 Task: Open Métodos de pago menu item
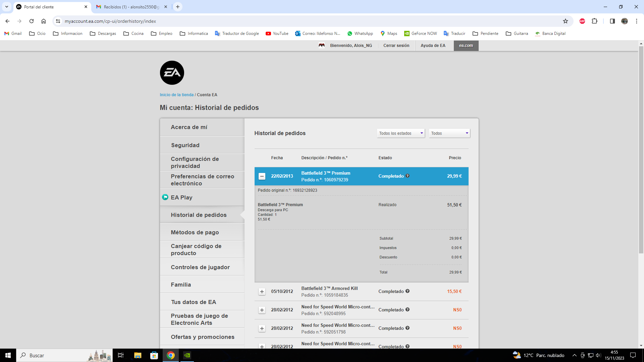click(x=195, y=232)
